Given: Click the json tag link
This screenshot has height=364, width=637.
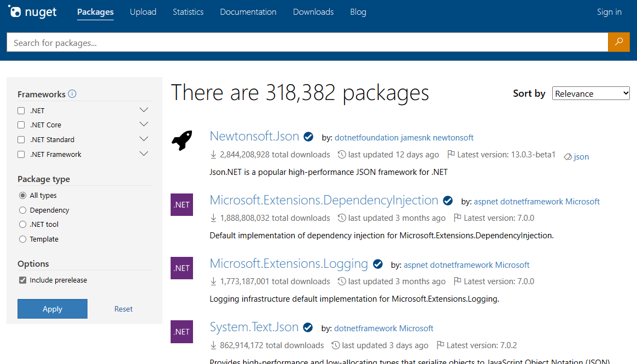Looking at the screenshot, I should [x=581, y=157].
